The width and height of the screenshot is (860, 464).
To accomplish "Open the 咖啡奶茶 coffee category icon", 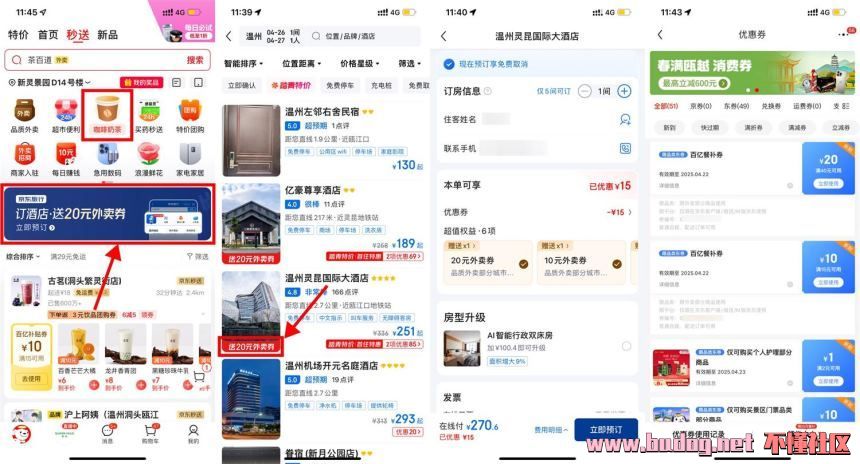I will pyautogui.click(x=108, y=115).
